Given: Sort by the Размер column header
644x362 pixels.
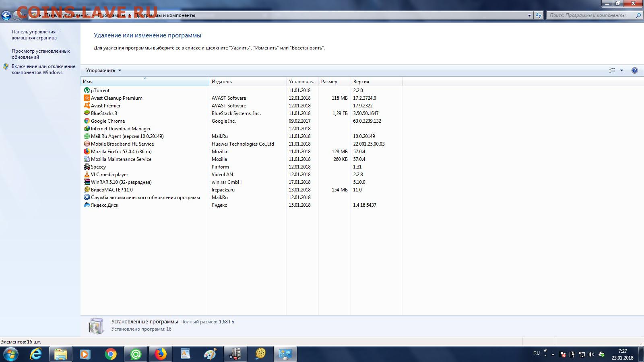Looking at the screenshot, I should (334, 82).
